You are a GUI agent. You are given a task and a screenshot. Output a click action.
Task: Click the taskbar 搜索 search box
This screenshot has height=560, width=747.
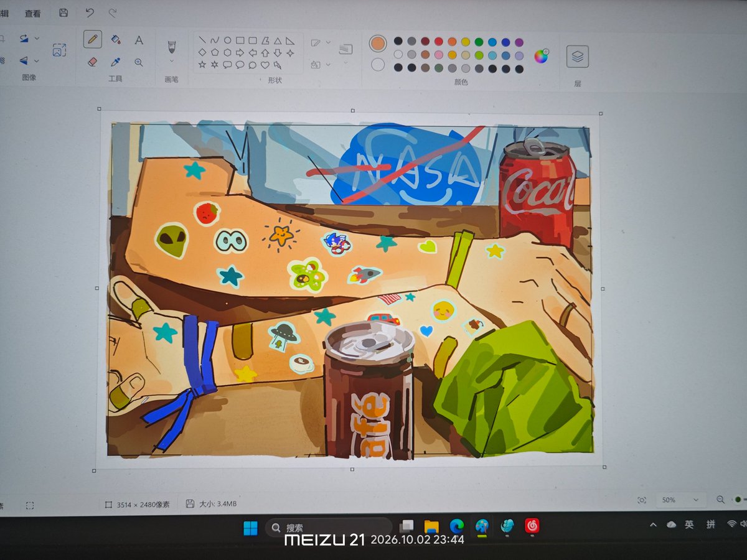coord(328,528)
